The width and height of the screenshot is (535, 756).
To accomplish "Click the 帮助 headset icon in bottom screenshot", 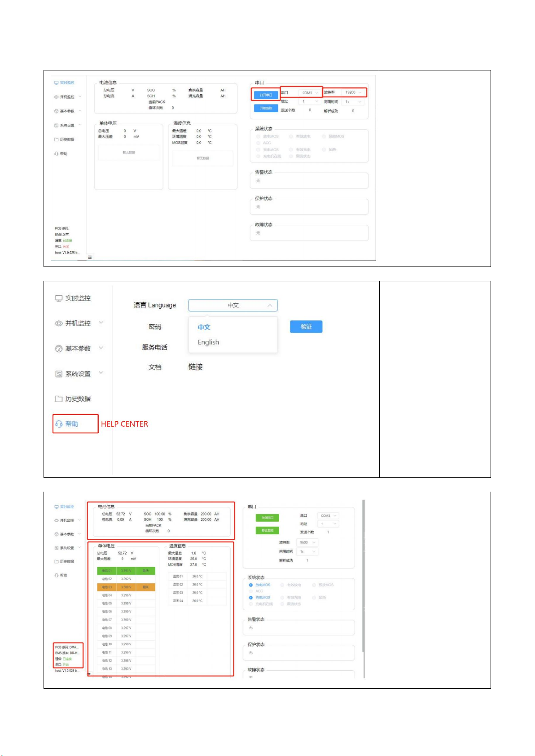I will (56, 575).
